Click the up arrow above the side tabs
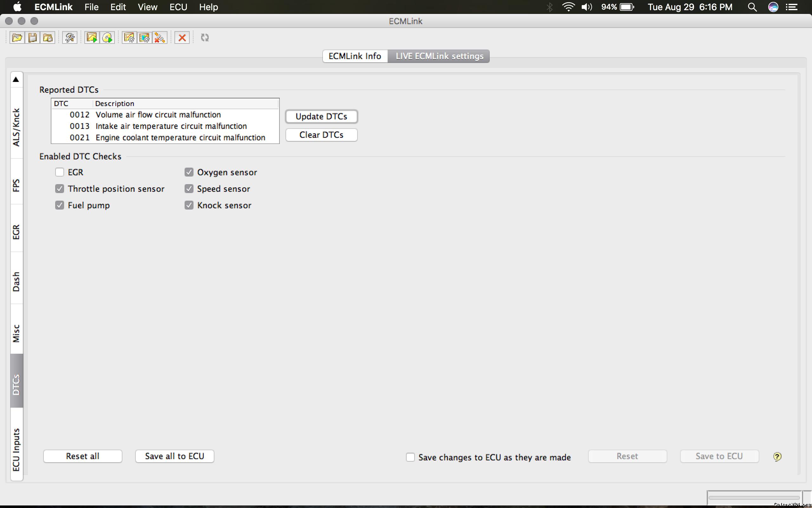The image size is (812, 508). coord(16,80)
